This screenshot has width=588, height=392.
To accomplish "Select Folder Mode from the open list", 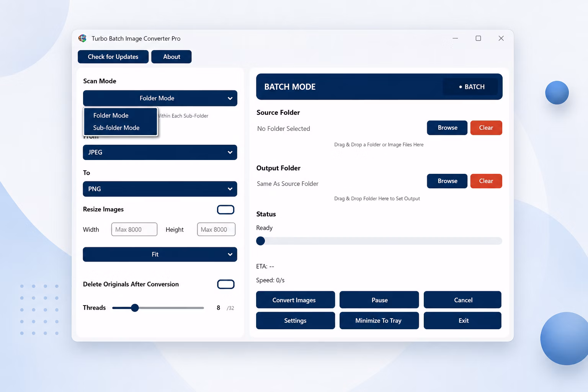I will 120,115.
